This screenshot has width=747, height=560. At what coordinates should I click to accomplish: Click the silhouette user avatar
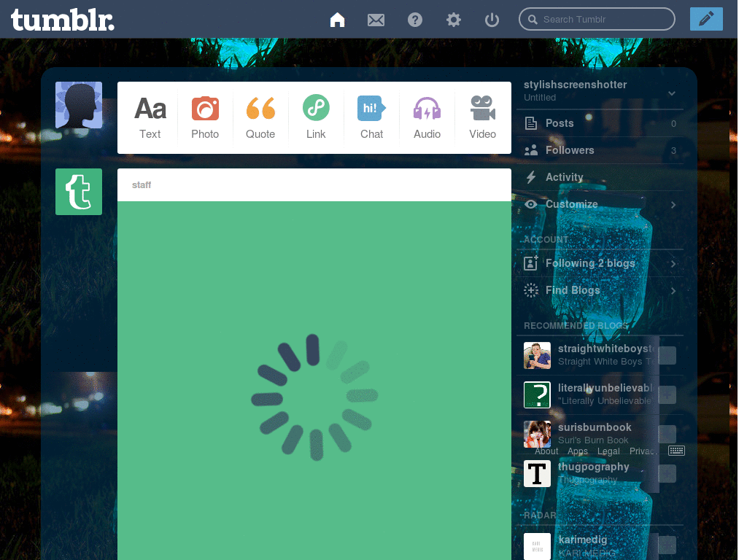click(79, 105)
